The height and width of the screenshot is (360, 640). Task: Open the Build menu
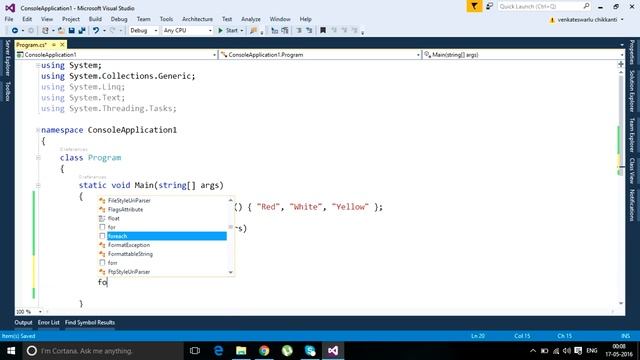pyautogui.click(x=95, y=19)
